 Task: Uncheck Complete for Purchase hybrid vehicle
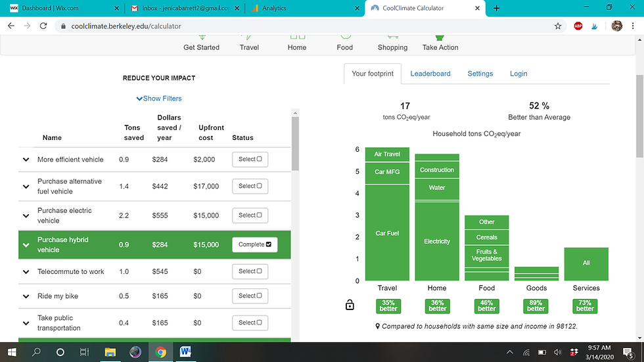(x=255, y=244)
